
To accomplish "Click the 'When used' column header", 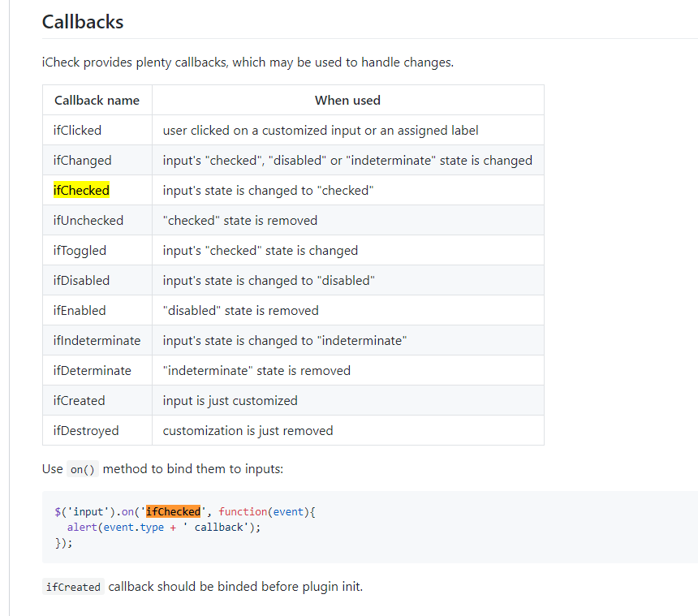I will [347, 101].
